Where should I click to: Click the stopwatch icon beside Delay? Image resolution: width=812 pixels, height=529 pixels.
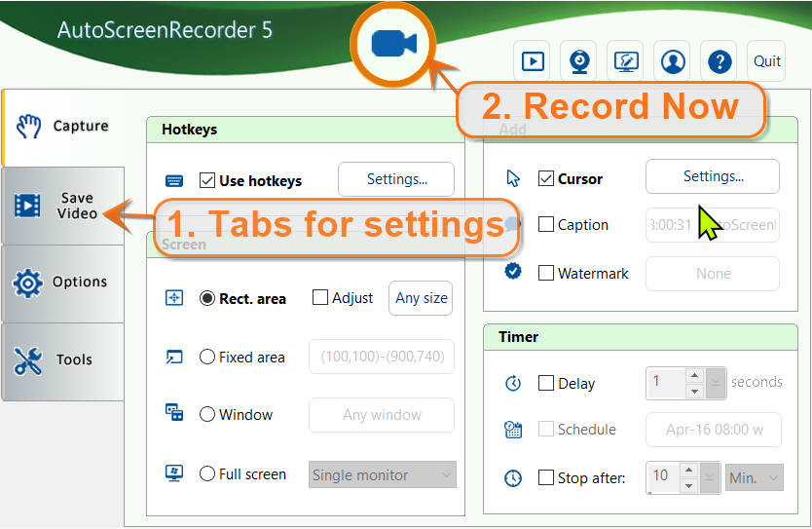(x=513, y=384)
